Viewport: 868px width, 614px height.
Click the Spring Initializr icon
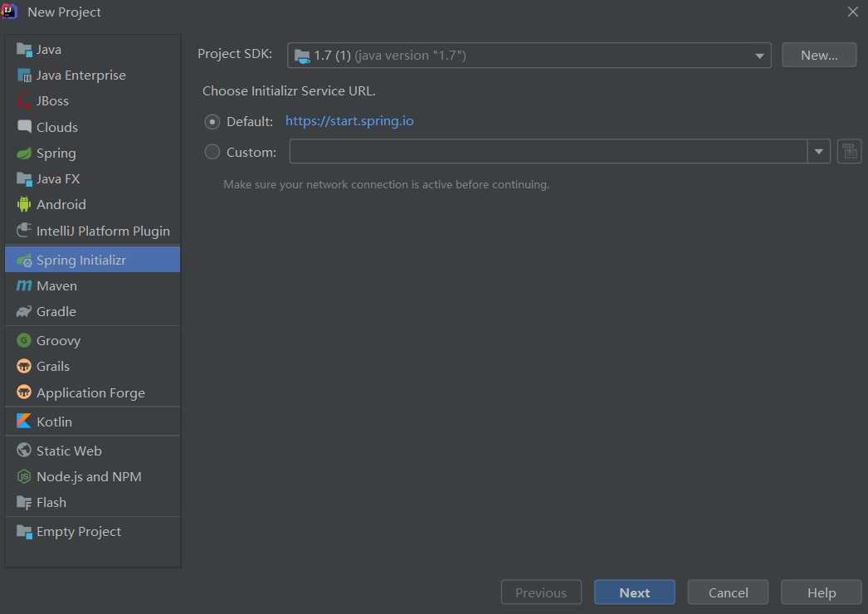click(x=24, y=261)
